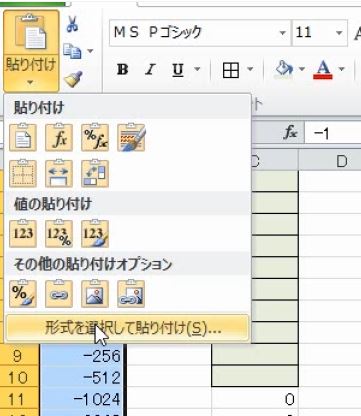Viewport: 361px width, 416px height.
Task: Choose Paste Formulas (fx) option
Action: pyautogui.click(x=59, y=138)
